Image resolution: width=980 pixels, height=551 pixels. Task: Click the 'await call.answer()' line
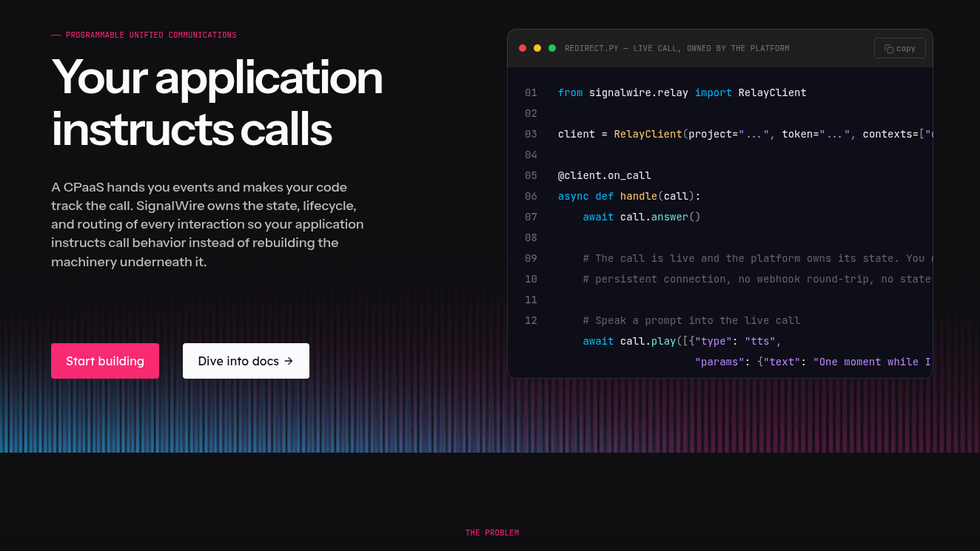pyautogui.click(x=642, y=217)
